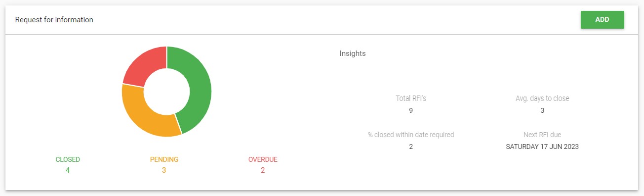Image resolution: width=644 pixels, height=196 pixels.
Task: Click the SATURDAY 17 JUN 2023 date
Action: 542,147
